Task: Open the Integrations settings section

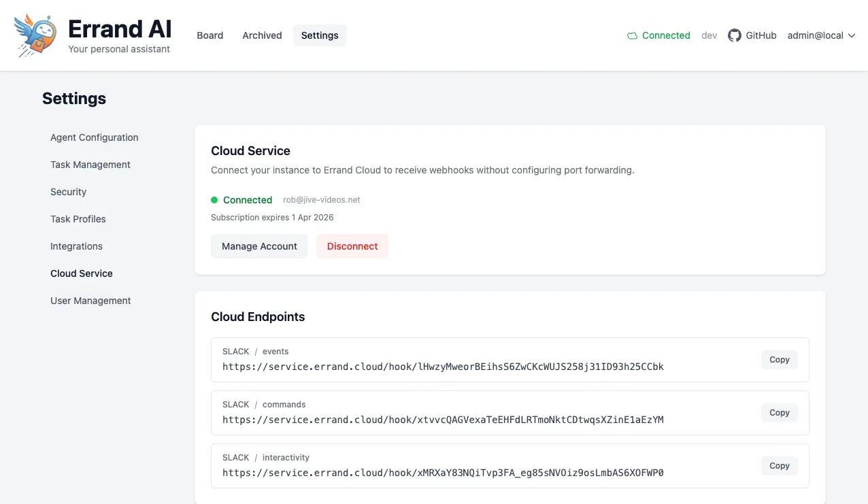Action: coord(76,246)
